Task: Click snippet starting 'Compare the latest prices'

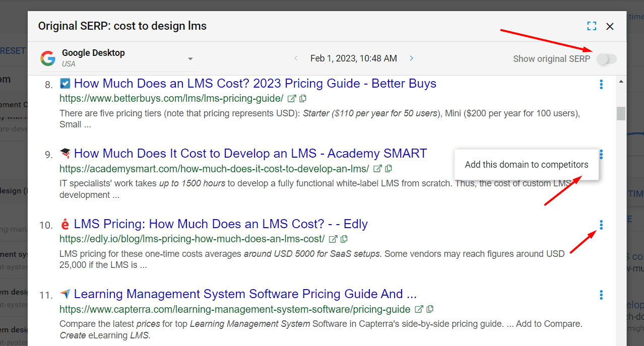Action: (321, 329)
